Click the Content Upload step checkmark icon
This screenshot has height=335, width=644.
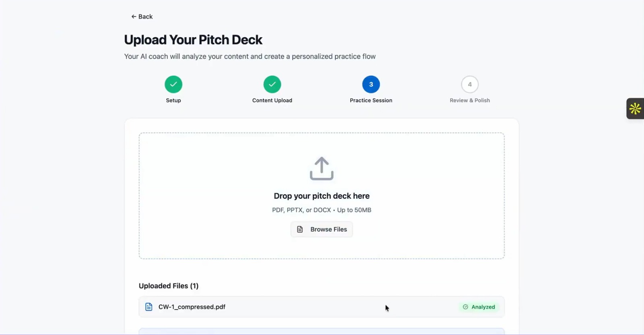pyautogui.click(x=272, y=85)
